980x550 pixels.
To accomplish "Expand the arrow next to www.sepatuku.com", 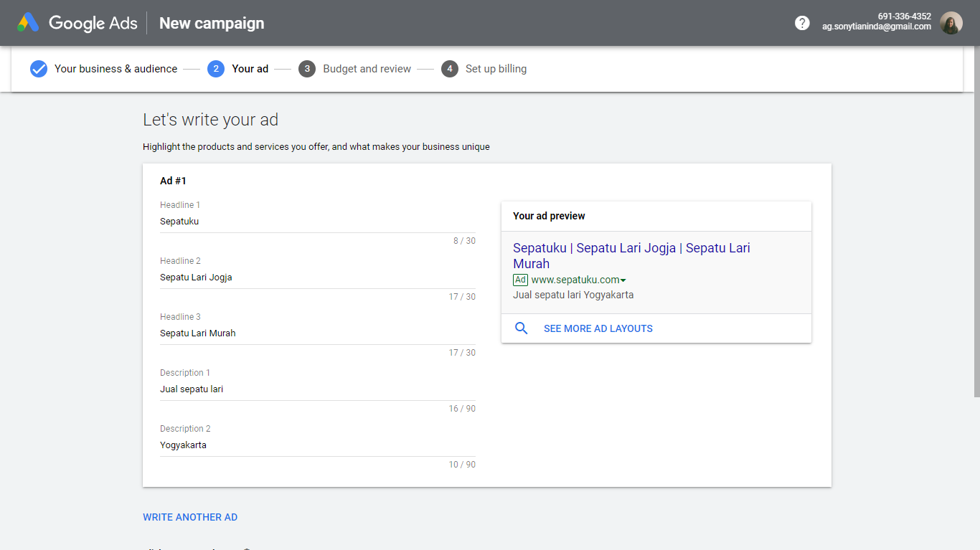I will (623, 280).
